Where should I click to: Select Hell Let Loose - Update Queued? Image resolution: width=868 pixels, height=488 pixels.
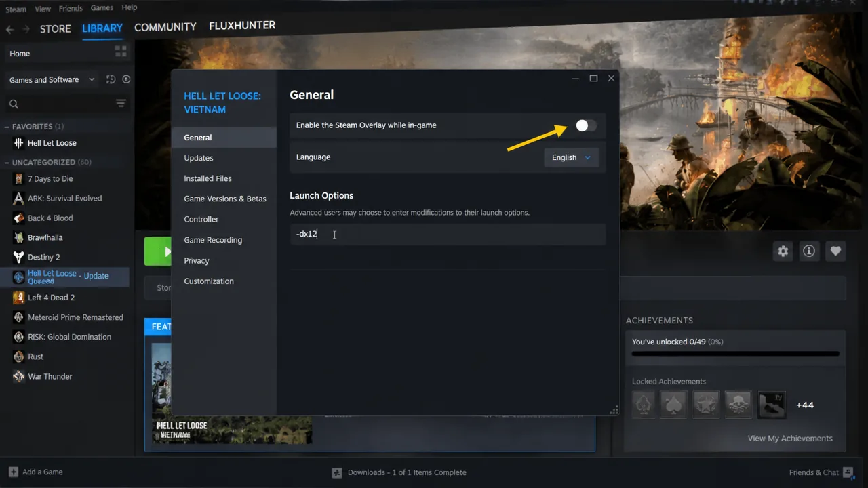64,277
